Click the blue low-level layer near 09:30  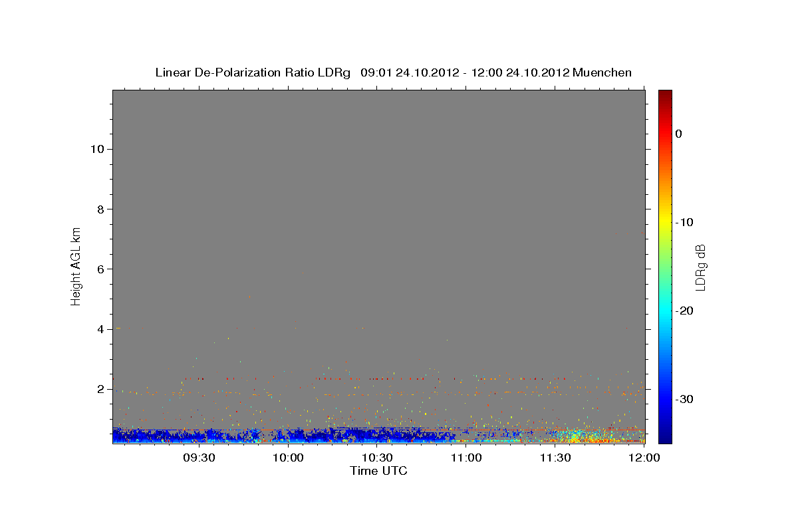point(199,436)
